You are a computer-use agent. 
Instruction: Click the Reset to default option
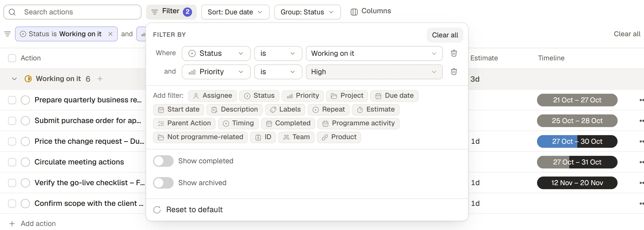[x=188, y=210]
